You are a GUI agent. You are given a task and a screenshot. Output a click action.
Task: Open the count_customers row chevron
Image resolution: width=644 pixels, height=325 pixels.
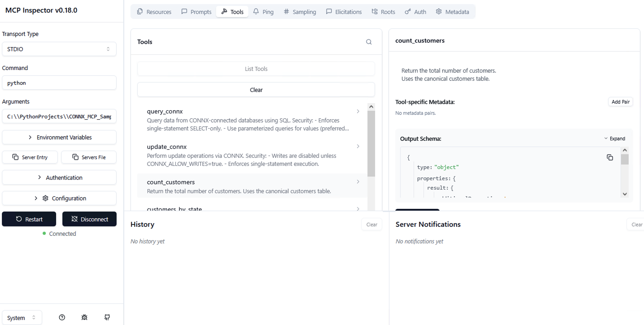pyautogui.click(x=358, y=182)
